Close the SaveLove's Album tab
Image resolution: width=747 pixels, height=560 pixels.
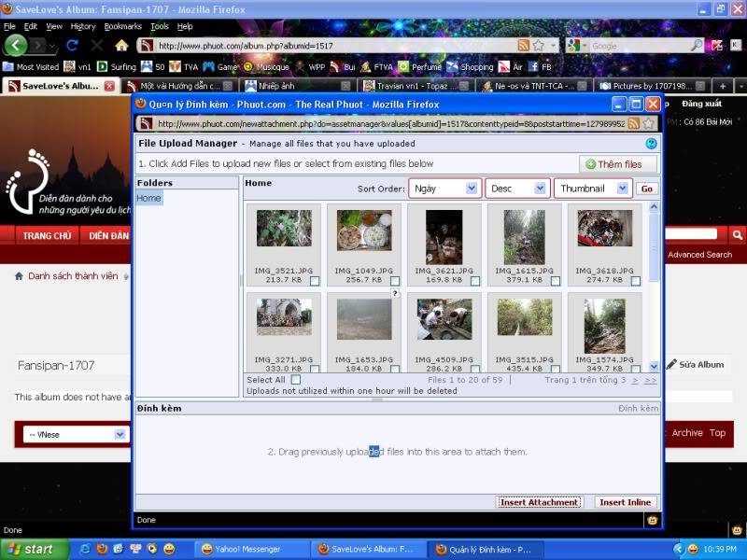coord(109,86)
